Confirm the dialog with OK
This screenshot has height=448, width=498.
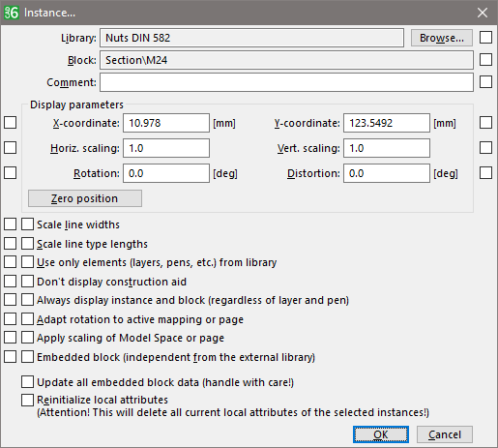tap(381, 434)
